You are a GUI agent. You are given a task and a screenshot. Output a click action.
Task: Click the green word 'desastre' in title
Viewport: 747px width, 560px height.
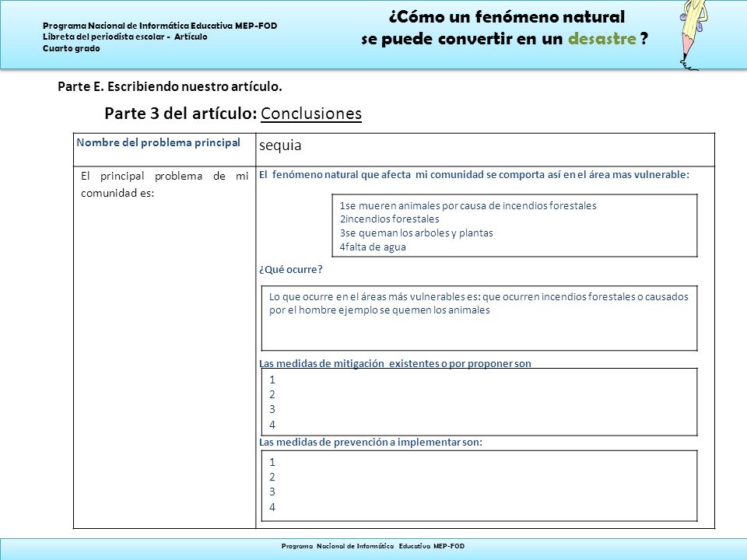click(602, 39)
